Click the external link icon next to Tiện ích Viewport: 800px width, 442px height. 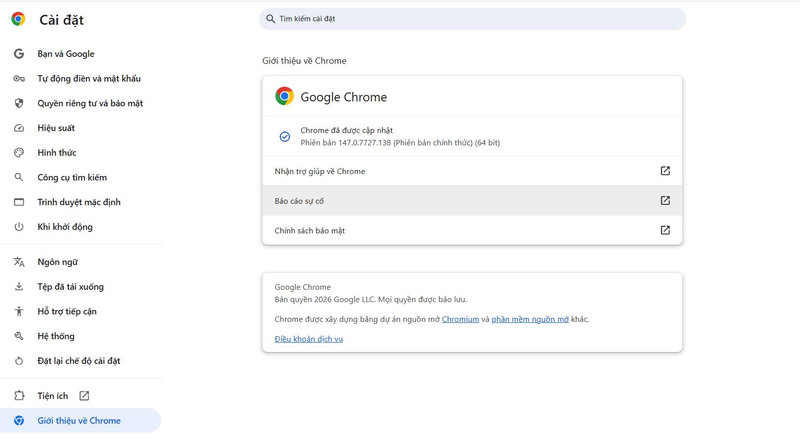84,396
